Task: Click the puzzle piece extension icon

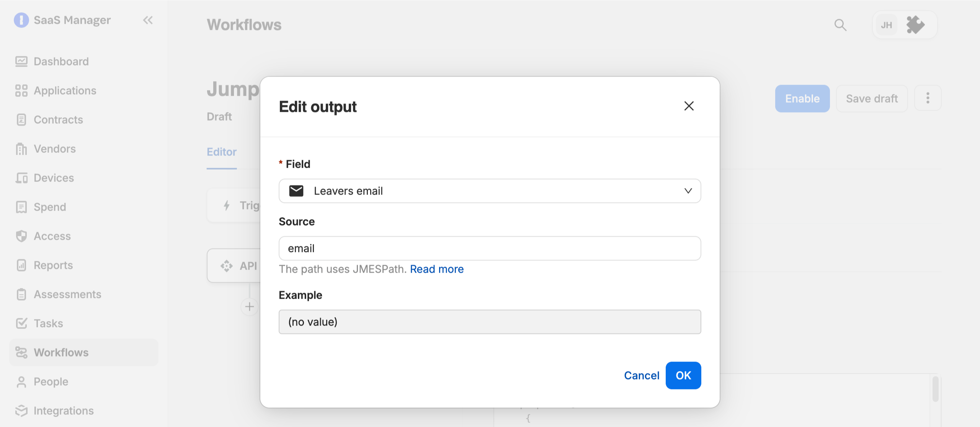Action: 915,25
